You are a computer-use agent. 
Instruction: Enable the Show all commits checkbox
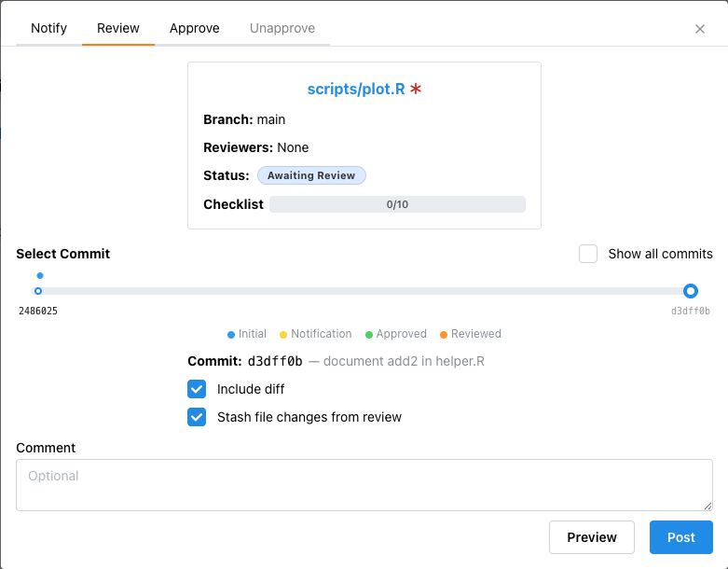tap(588, 254)
